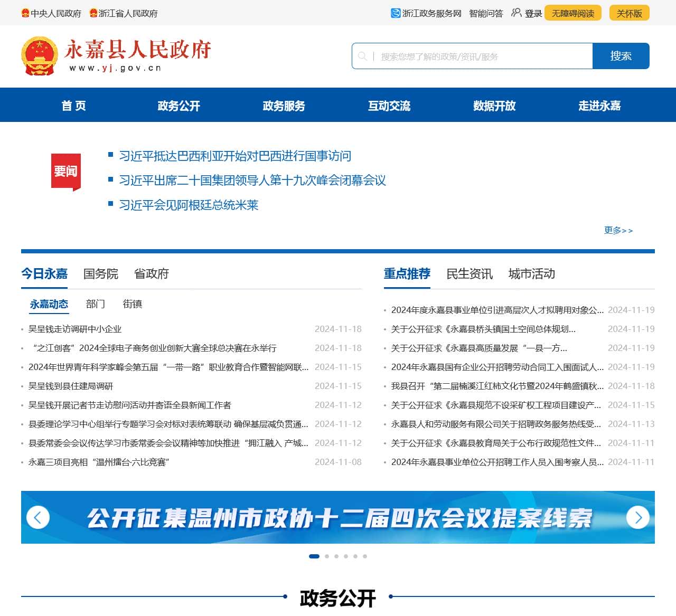Image resolution: width=676 pixels, height=616 pixels.
Task: Show the previous carousel banner with left arrow
Action: coord(37,518)
